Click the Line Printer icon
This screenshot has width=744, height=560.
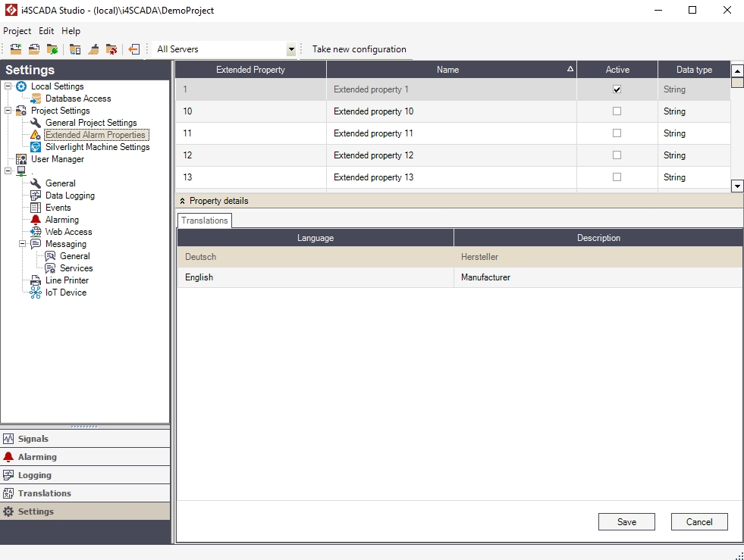tap(36, 280)
